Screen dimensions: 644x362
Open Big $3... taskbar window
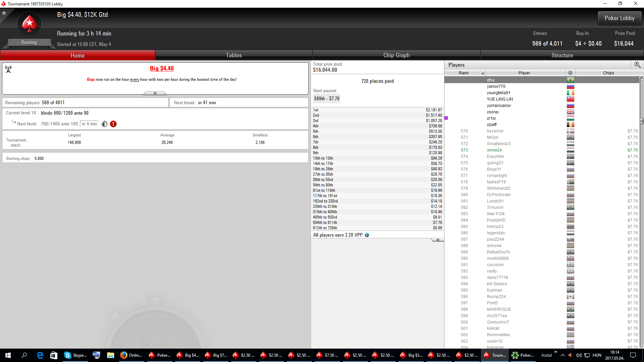click(x=411, y=355)
